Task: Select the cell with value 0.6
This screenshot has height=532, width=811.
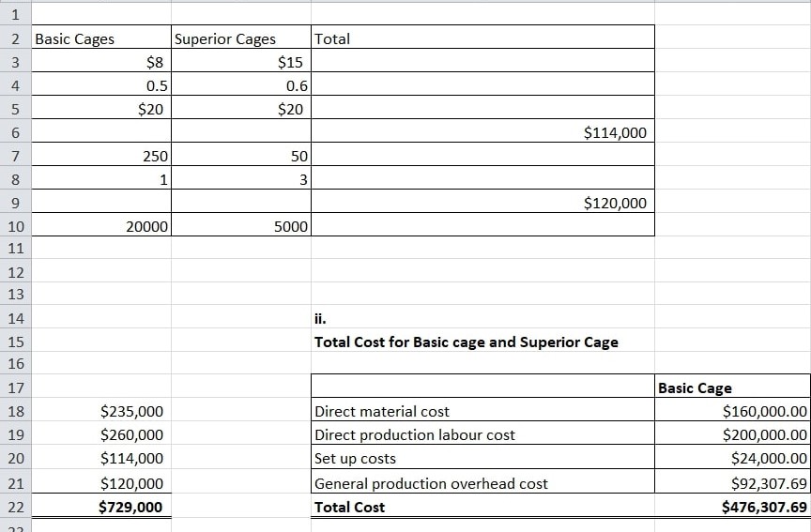Action: click(x=241, y=85)
